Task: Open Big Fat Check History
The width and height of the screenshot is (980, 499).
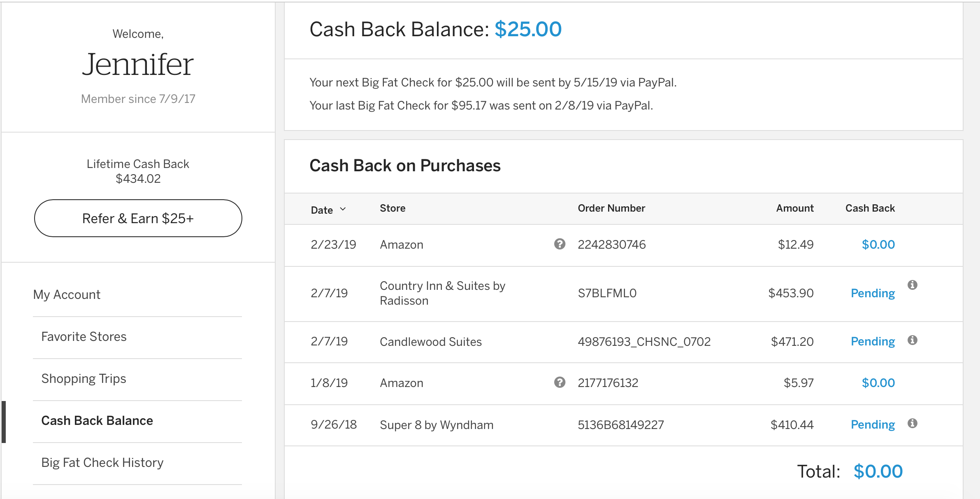Action: (102, 463)
